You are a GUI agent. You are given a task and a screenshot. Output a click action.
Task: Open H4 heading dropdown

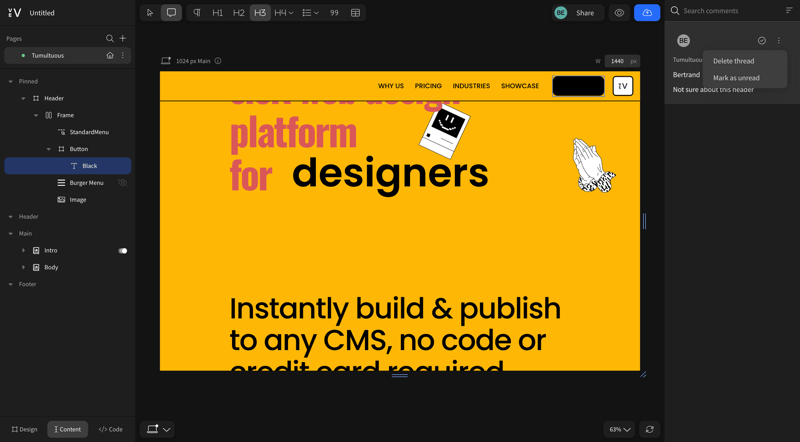coord(284,13)
